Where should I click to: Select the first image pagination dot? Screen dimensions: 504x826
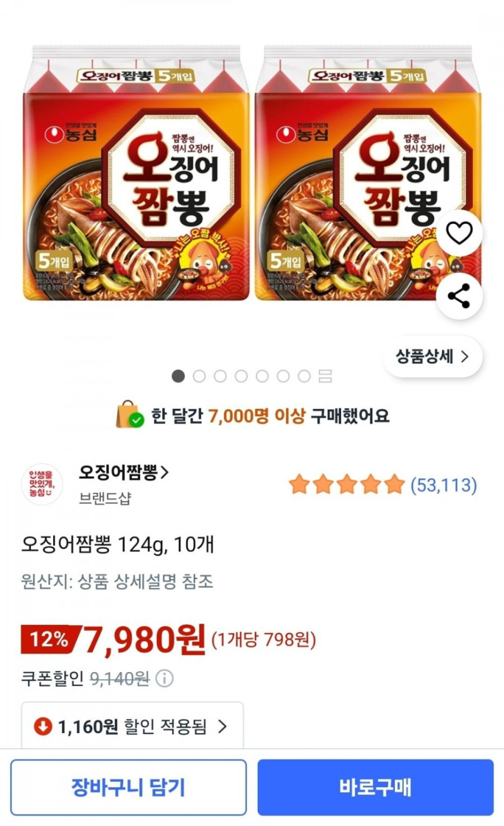pos(178,376)
